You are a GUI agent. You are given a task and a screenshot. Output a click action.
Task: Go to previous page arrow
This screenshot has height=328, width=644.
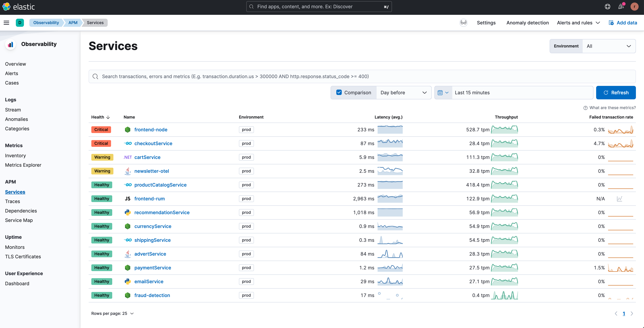pyautogui.click(x=616, y=314)
